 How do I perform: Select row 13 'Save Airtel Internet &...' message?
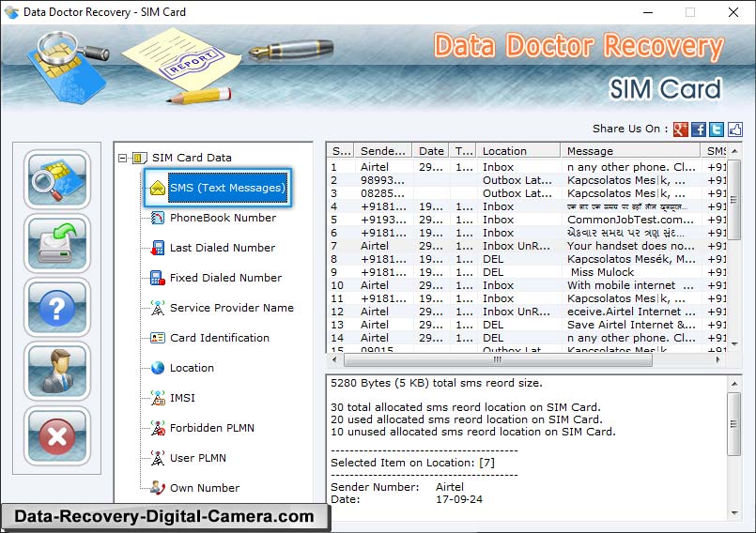click(x=631, y=325)
